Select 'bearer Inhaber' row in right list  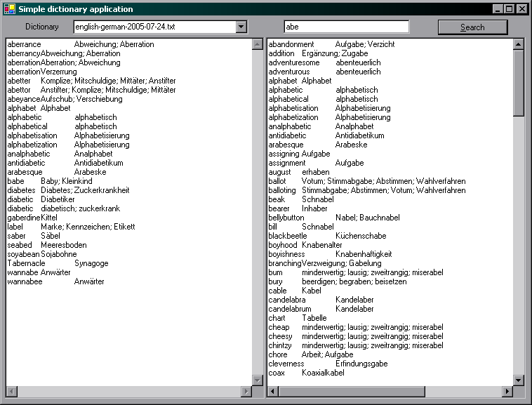click(298, 209)
